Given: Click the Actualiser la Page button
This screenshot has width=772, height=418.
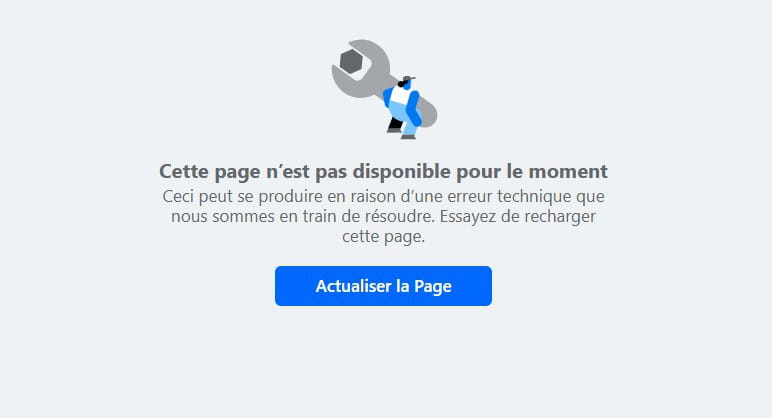Looking at the screenshot, I should [x=383, y=286].
